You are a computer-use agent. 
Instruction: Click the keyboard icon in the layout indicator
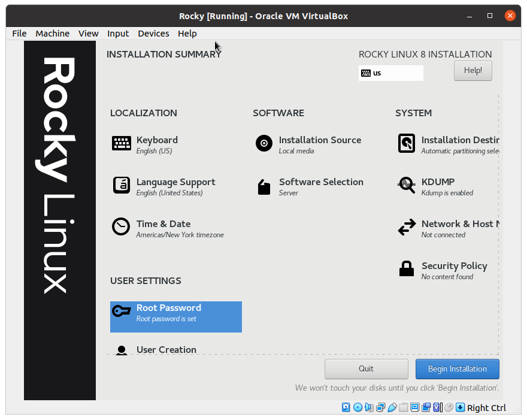pyautogui.click(x=366, y=73)
